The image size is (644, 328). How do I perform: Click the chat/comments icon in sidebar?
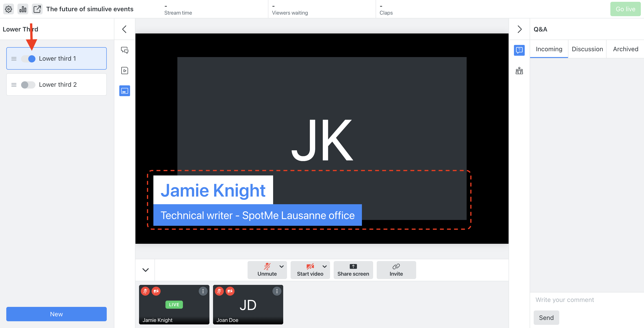(x=125, y=50)
